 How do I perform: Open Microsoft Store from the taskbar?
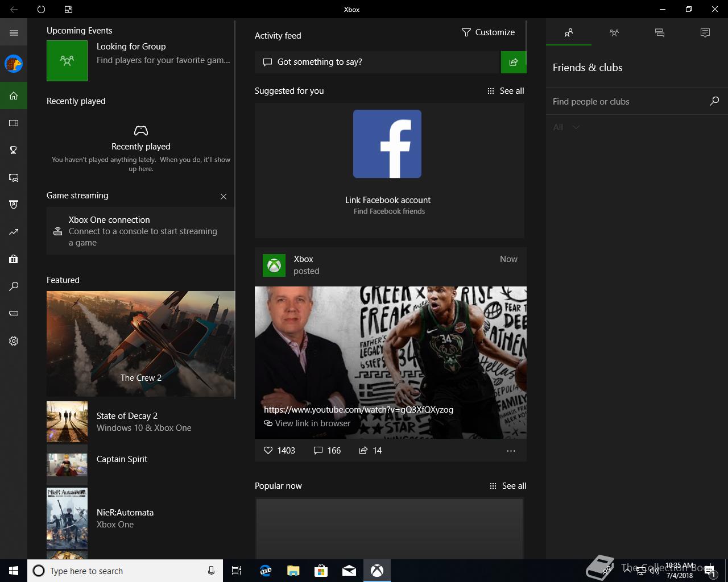coord(321,571)
